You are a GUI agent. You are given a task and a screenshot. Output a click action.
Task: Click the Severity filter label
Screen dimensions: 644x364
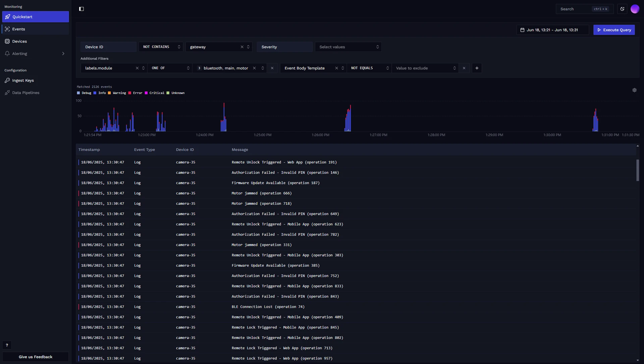[284, 47]
